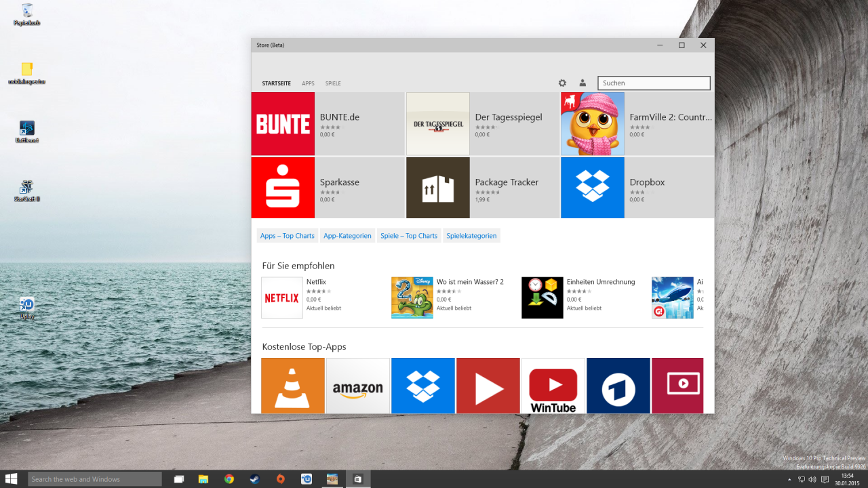Viewport: 868px width, 488px height.
Task: Click the Dropbox title in featured tiles
Action: (647, 182)
